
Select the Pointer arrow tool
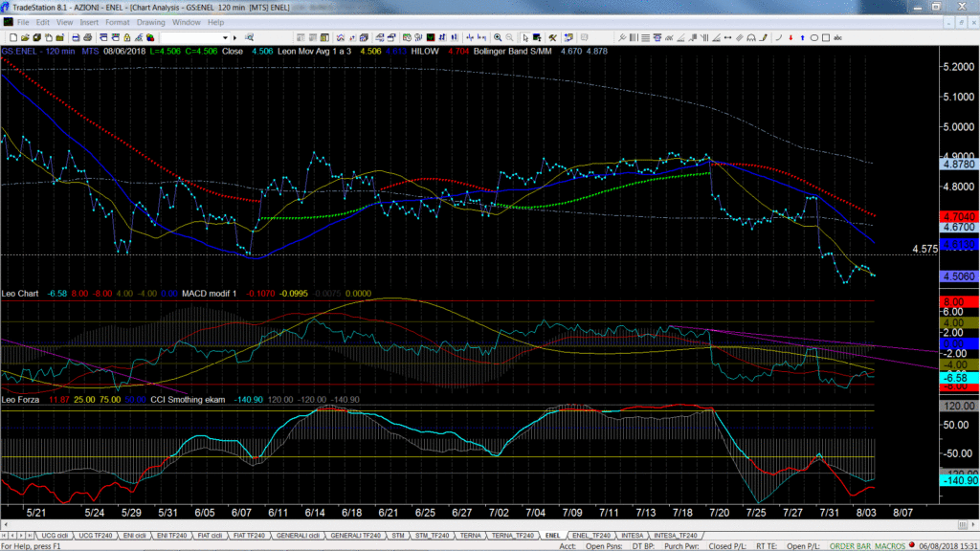tap(525, 38)
